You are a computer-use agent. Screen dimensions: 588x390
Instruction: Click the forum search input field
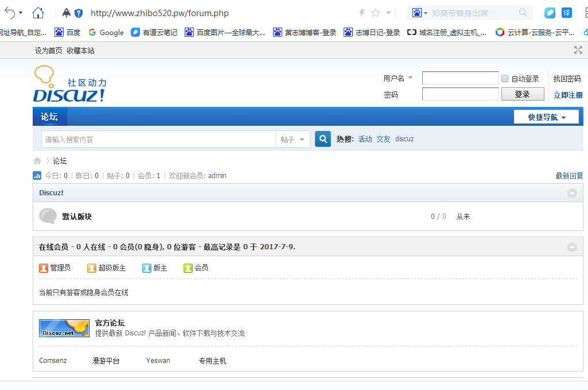click(158, 140)
